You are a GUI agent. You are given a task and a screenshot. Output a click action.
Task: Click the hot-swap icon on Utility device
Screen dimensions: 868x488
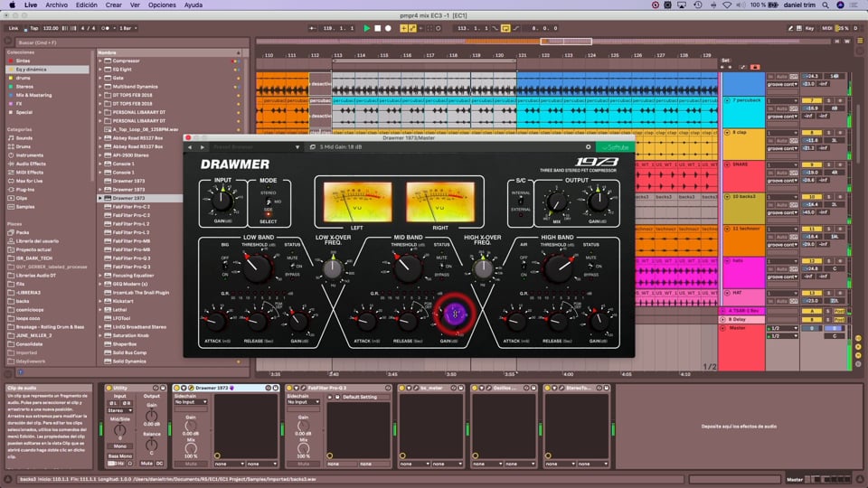[156, 388]
